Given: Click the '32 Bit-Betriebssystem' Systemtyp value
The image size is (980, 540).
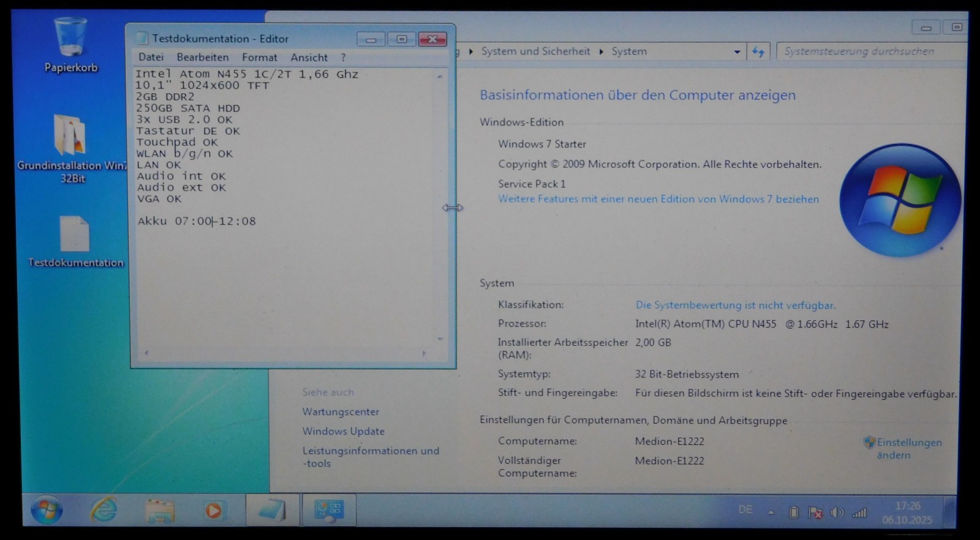Looking at the screenshot, I should (x=687, y=374).
